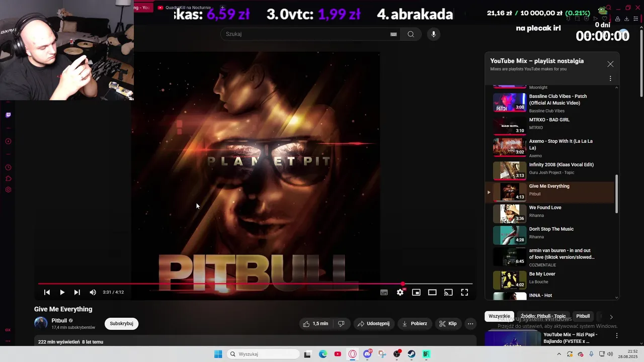Screen dimensions: 644x362
Task: Seek on the red video progress bar
Action: [x=256, y=284]
